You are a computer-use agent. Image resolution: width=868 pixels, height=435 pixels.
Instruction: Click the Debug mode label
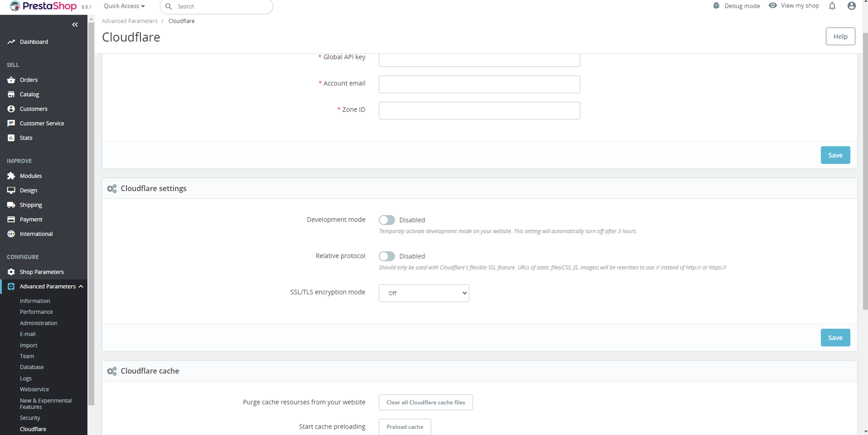(x=742, y=6)
